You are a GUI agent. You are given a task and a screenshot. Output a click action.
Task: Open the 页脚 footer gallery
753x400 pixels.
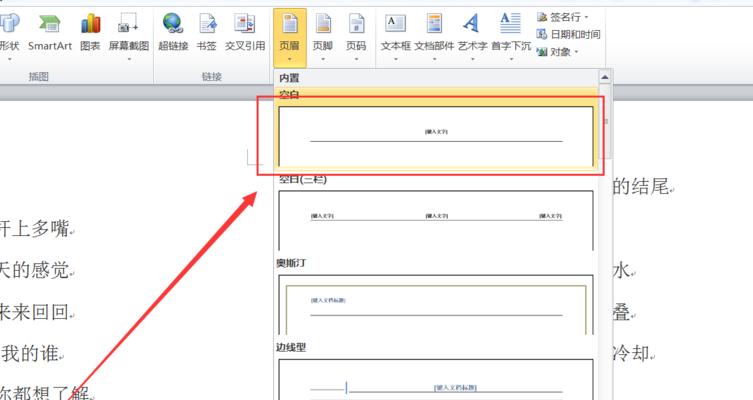click(x=323, y=37)
